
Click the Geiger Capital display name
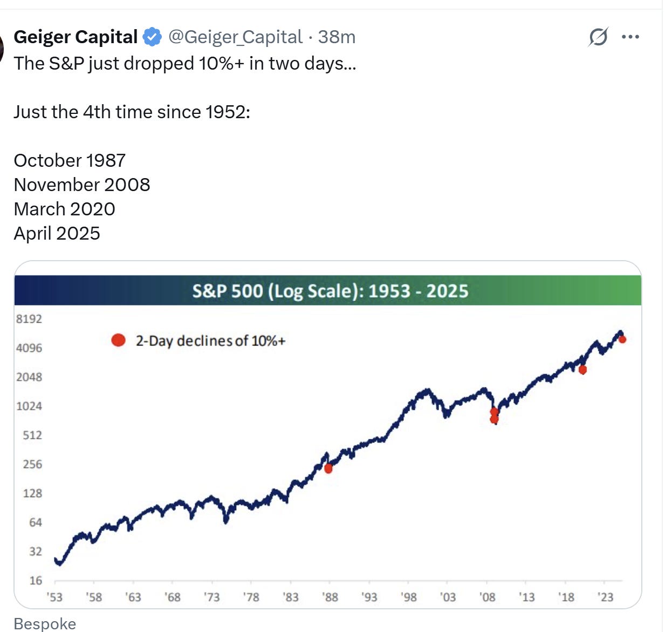[x=76, y=37]
